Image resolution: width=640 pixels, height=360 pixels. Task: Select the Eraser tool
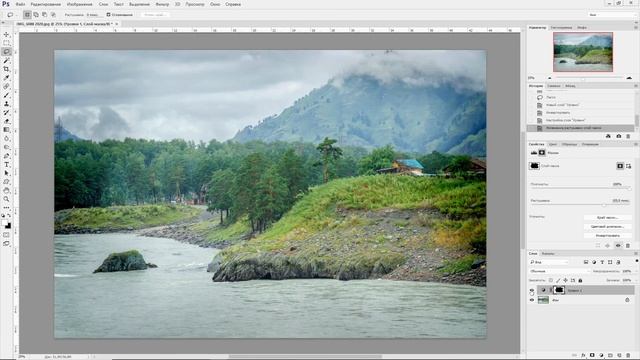pos(7,121)
